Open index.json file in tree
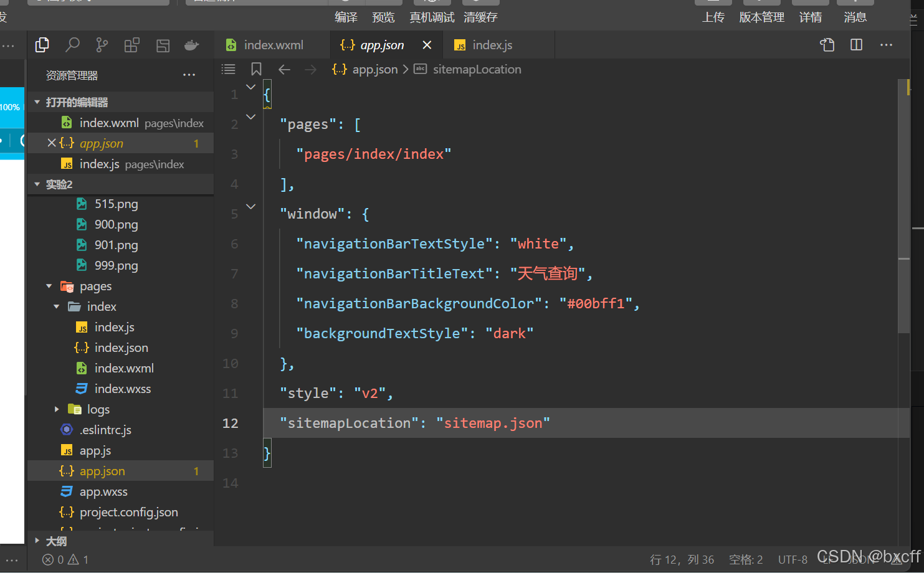The height and width of the screenshot is (573, 924). click(x=120, y=348)
